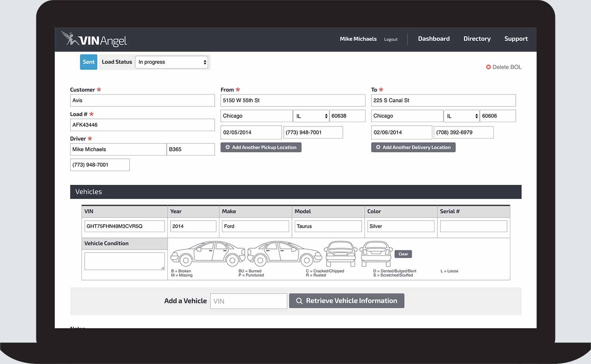Click the Clear button for vehicle condition
This screenshot has height=364, width=591.
[403, 254]
